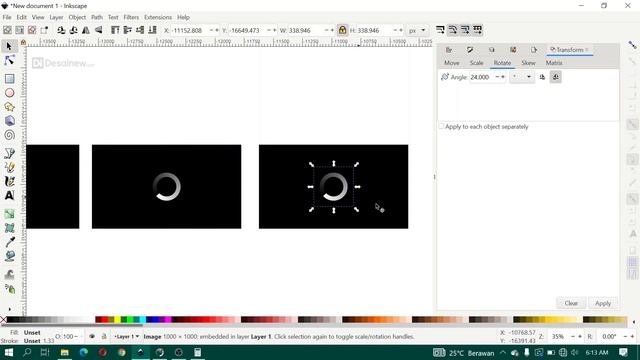Open the Path menu
Viewport: 640px width, 360px height.
pos(97,17)
